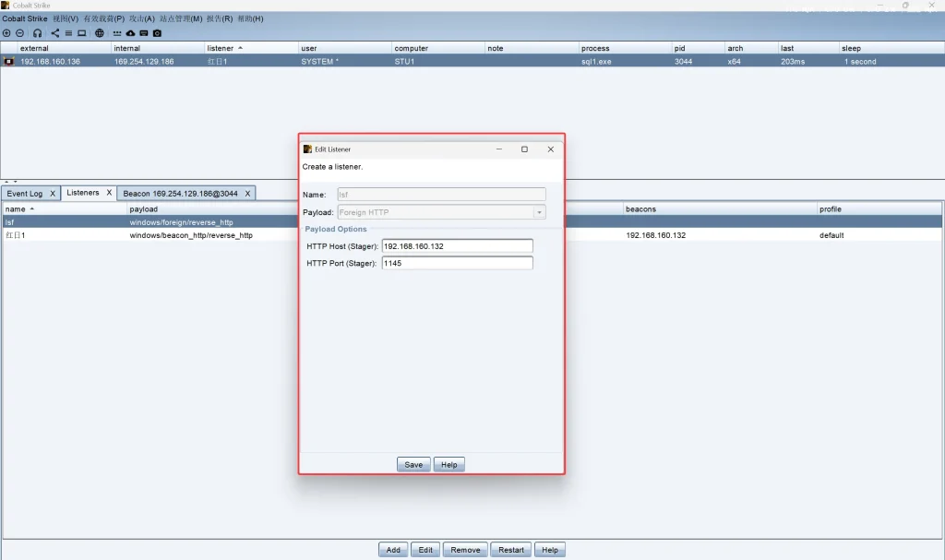Image resolution: width=945 pixels, height=560 pixels.
Task: Close the Beacon 169.254.129.186@3044 tab
Action: [247, 194]
